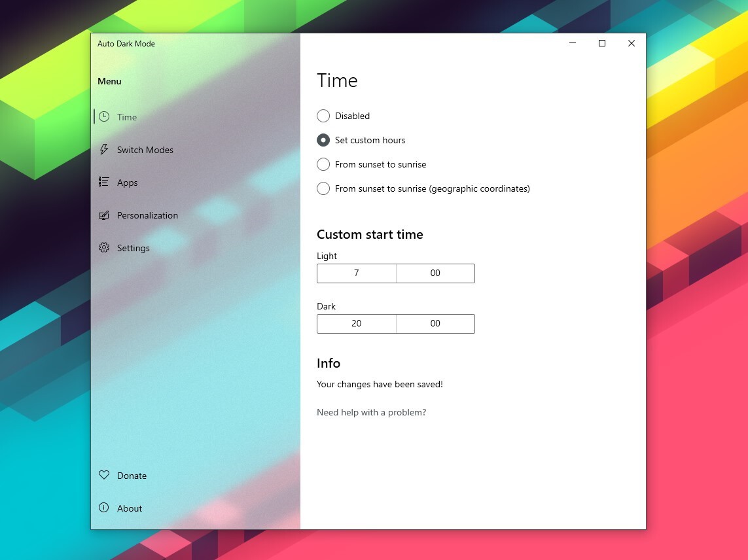The image size is (748, 560).
Task: Click the Dark hour field showing 20
Action: 356,323
